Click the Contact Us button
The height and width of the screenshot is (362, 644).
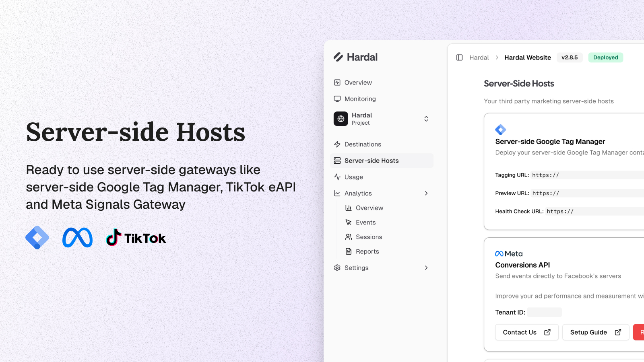527,332
